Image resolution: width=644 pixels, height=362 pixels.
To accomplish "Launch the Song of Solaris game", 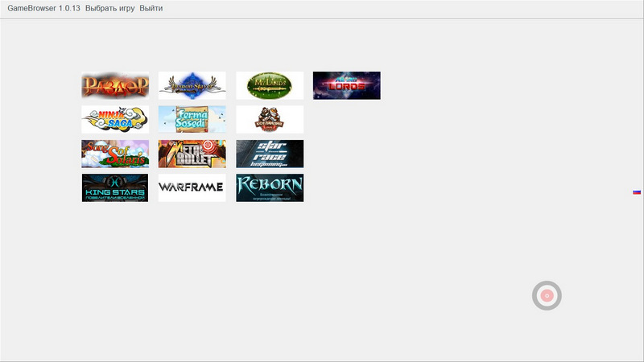I will point(115,154).
